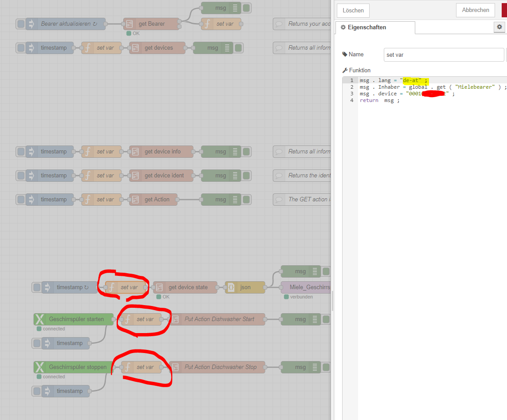This screenshot has height=420, width=507.
Task: Select the get device ident node label
Action: pos(164,176)
